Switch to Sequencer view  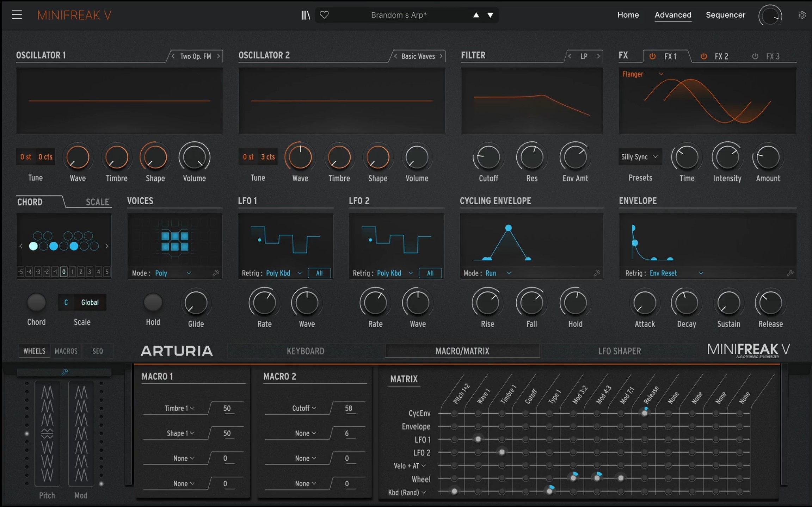725,15
